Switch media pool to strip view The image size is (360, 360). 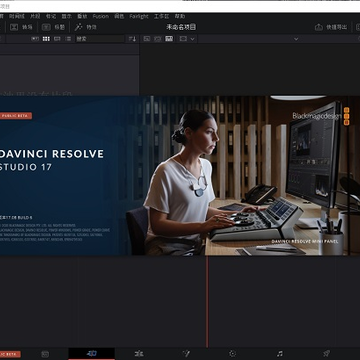tap(57, 39)
